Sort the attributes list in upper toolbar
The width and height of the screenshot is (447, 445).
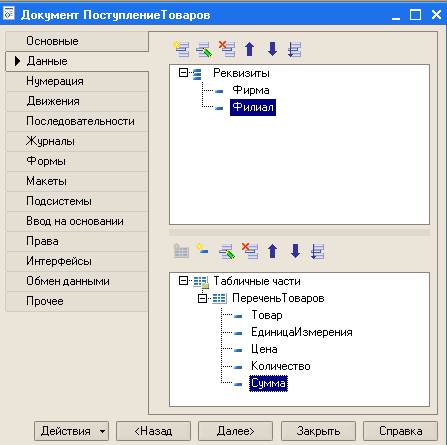point(295,49)
